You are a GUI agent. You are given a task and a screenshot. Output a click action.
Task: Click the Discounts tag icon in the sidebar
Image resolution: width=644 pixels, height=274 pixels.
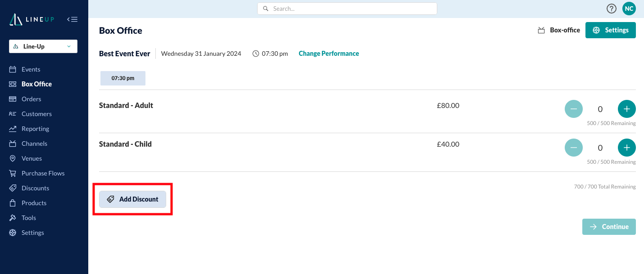point(13,188)
